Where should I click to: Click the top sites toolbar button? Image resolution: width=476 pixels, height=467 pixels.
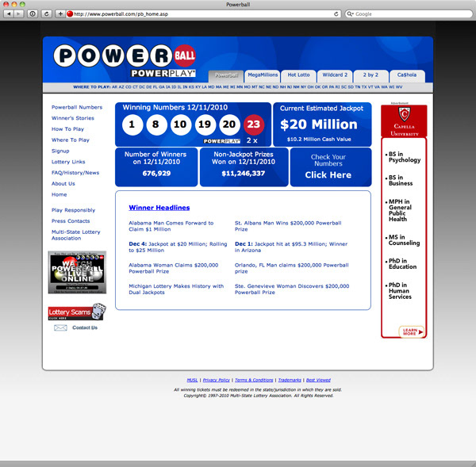[x=33, y=14]
